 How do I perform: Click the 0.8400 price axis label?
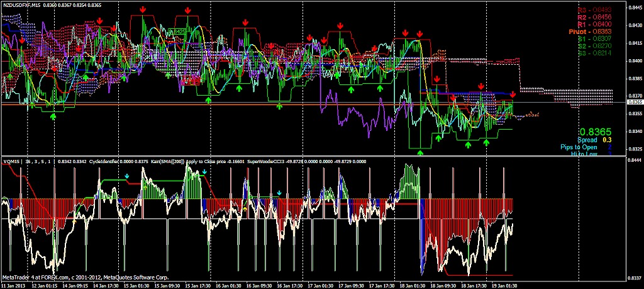(635, 61)
